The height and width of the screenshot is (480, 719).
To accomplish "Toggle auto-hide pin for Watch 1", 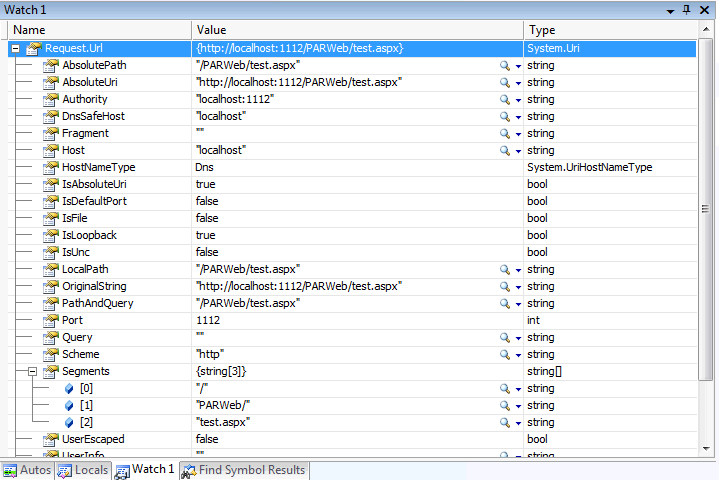I will (686, 10).
